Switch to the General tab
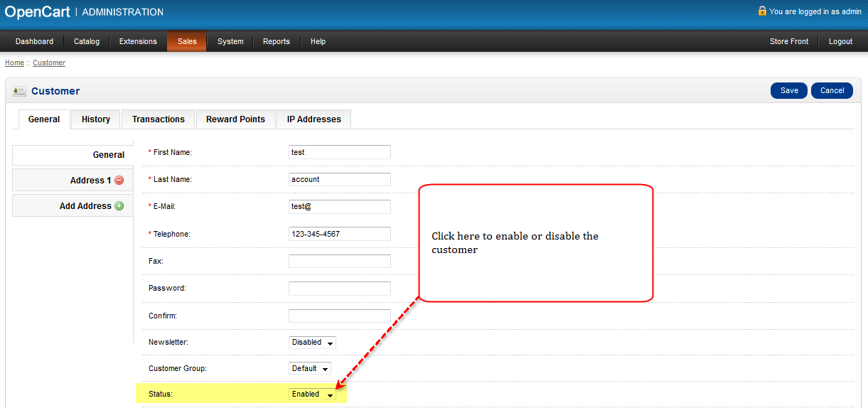Screen dimensions: 868x408 coord(44,119)
